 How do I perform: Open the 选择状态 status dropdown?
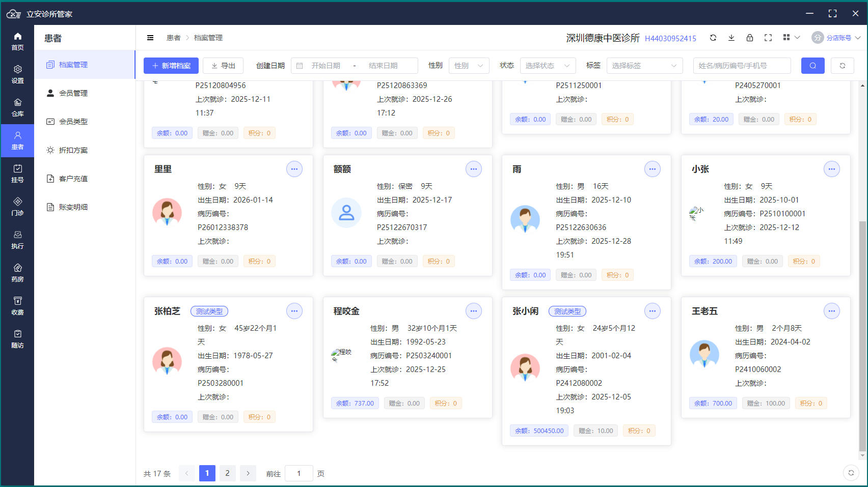(548, 66)
